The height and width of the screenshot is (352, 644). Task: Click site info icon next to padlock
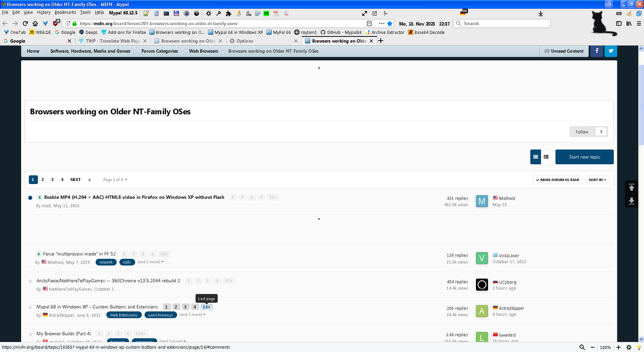coord(67,23)
